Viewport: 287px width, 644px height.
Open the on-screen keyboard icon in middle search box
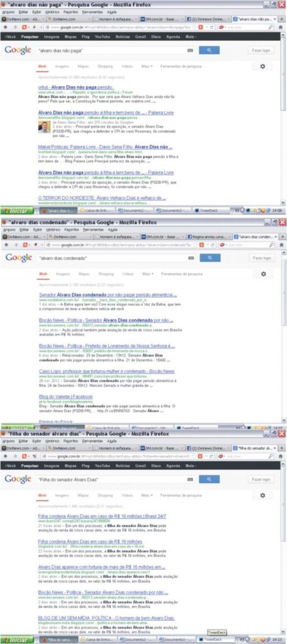191,258
